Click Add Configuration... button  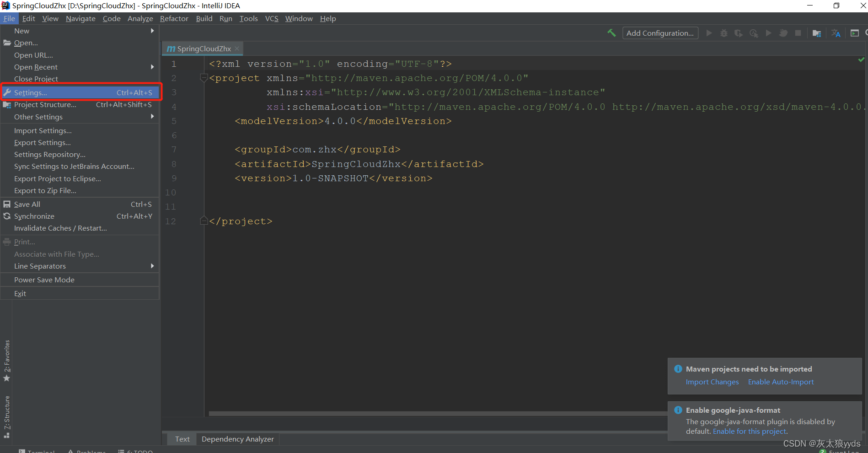click(x=660, y=33)
